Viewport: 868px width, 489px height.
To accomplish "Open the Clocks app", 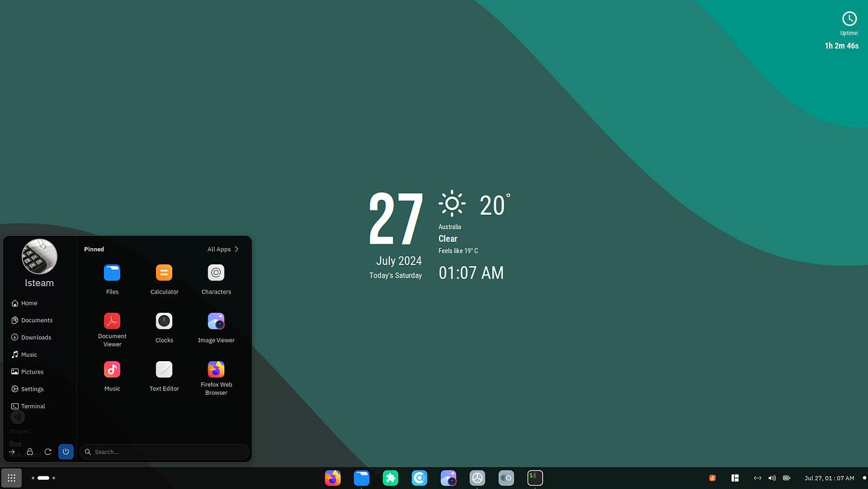I will (x=164, y=321).
